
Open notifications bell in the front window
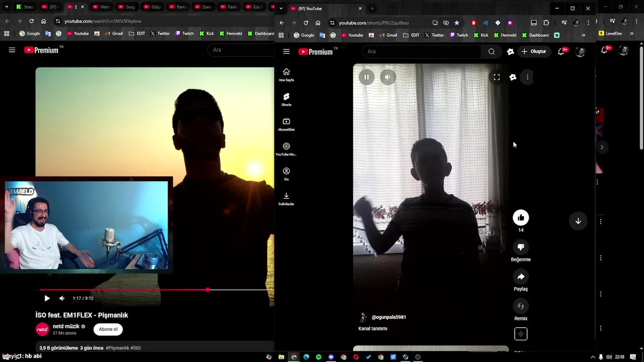click(x=561, y=51)
